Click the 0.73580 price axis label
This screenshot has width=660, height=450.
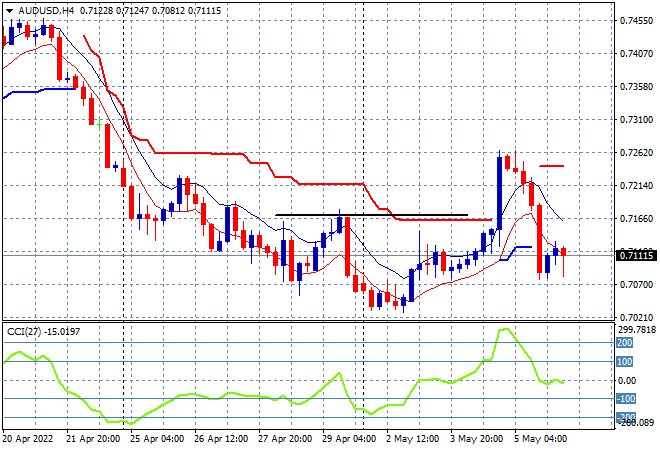tap(636, 86)
